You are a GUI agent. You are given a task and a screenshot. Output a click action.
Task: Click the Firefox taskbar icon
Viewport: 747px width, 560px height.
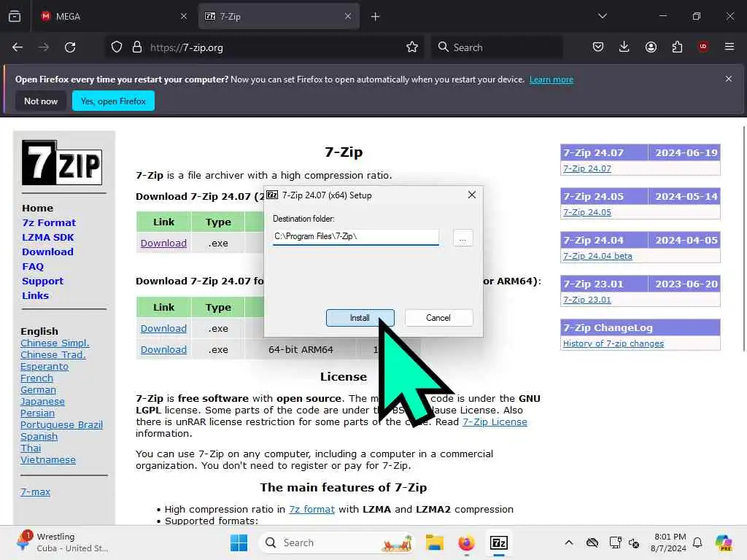(466, 542)
